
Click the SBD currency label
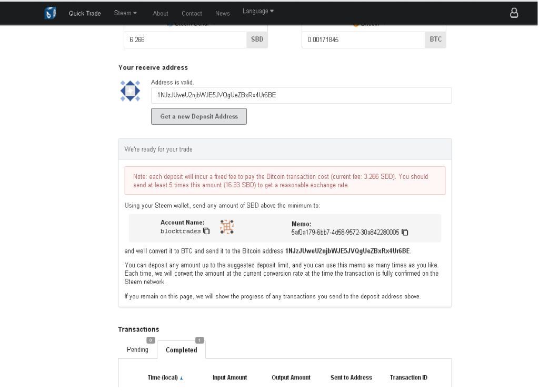tap(257, 39)
